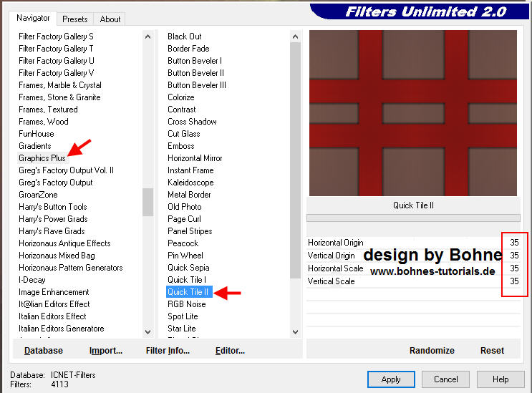The image size is (532, 393).
Task: Select Harry's Rave Grads
Action: point(52,231)
